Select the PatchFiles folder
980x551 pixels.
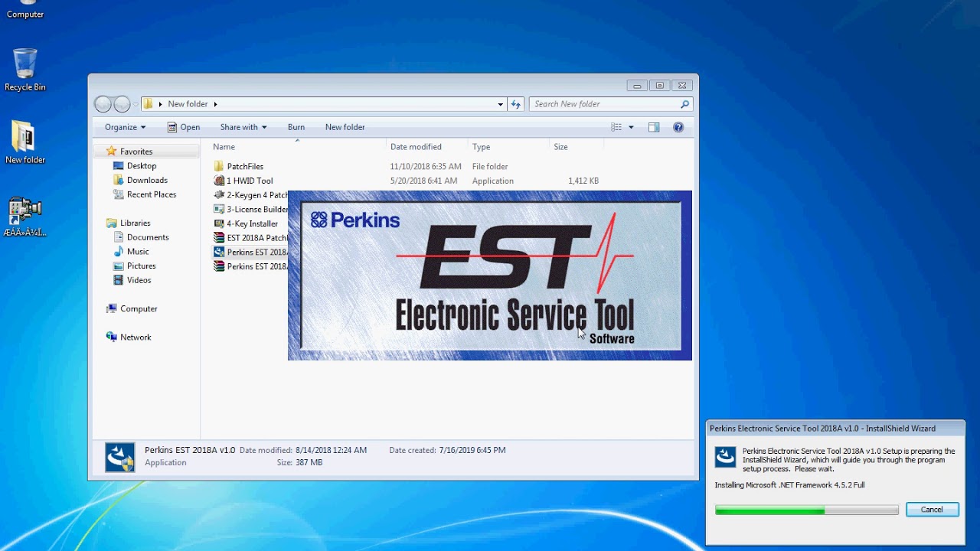point(245,166)
